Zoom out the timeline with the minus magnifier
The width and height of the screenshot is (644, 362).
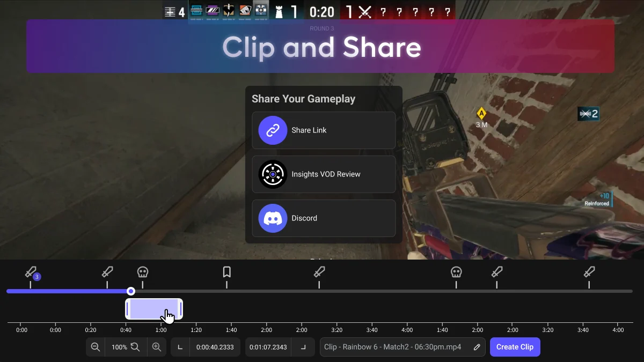pyautogui.click(x=96, y=347)
